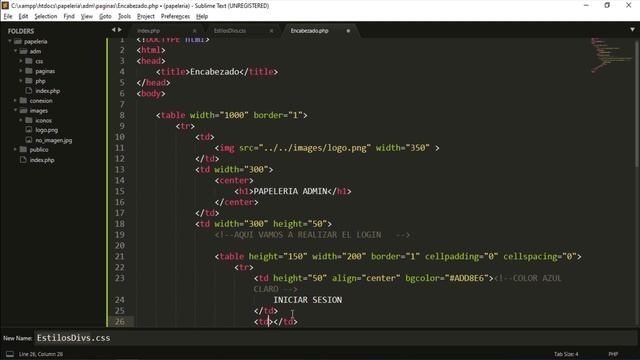
Task: Open no_imagen.jpg in the sidebar
Action: pyautogui.click(x=53, y=140)
